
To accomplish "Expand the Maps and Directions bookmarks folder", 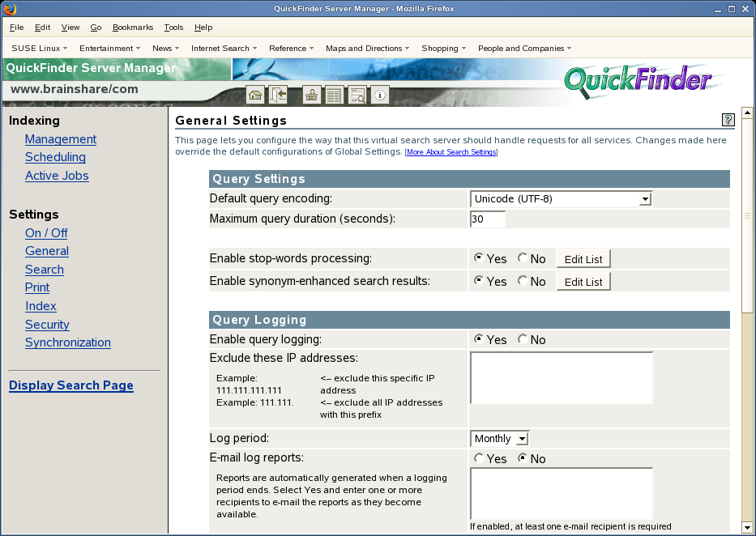I will pos(367,48).
